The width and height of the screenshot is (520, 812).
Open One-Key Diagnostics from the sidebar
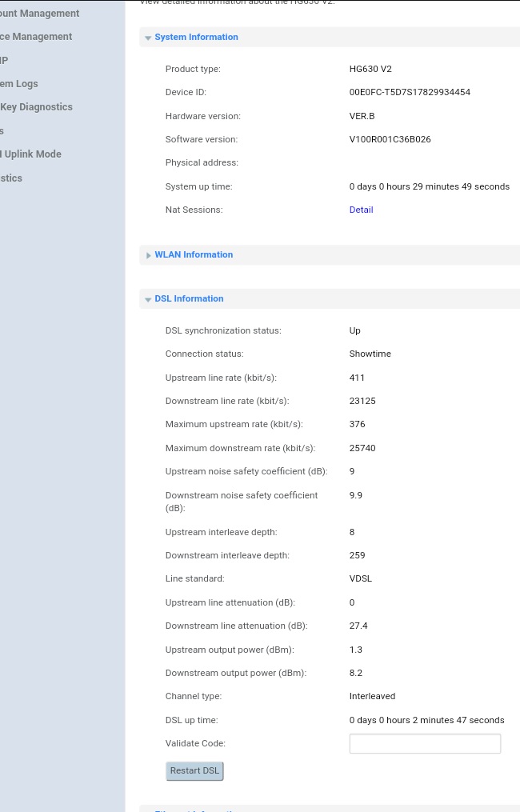(36, 106)
